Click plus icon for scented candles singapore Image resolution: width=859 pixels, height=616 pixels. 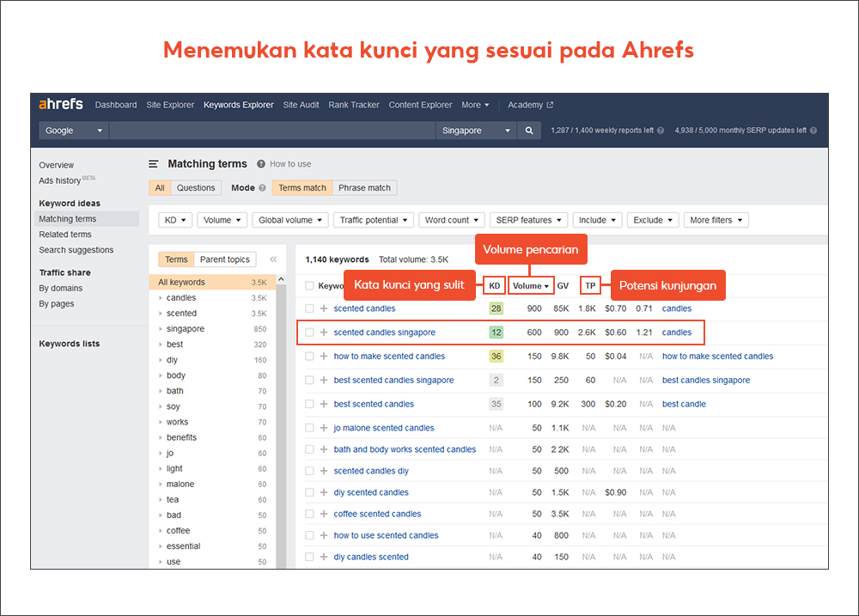coord(324,332)
